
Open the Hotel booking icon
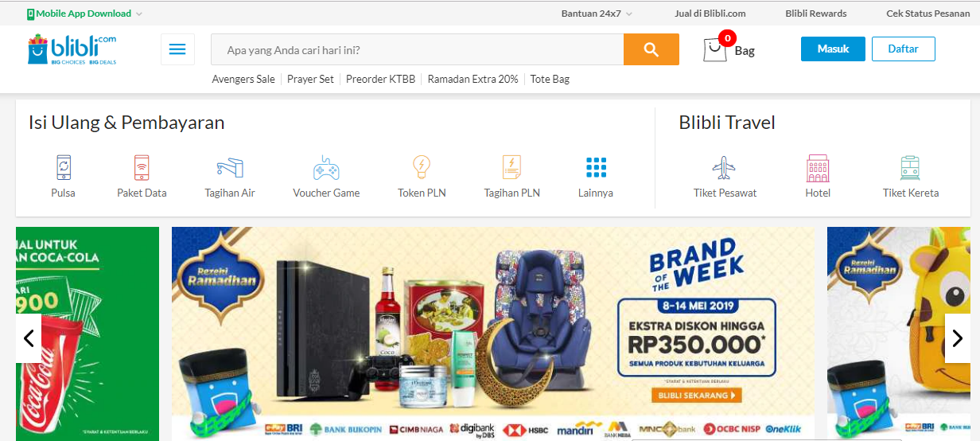pos(818,168)
